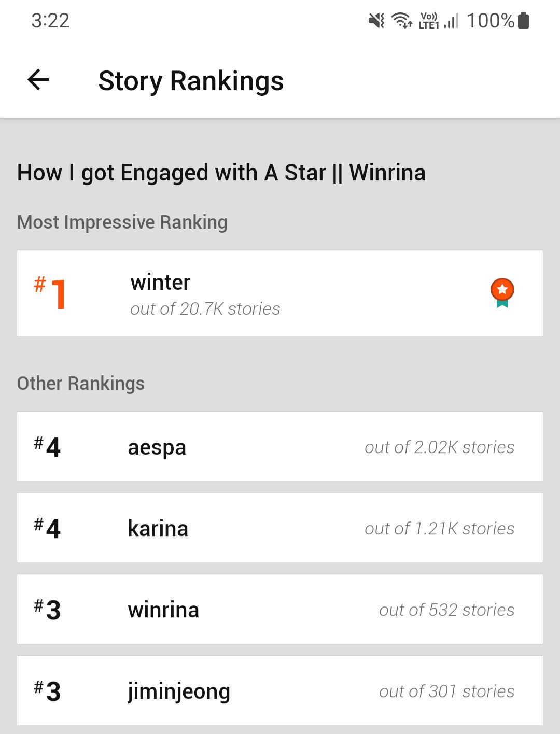Open the jiminjeong tag ranking
This screenshot has width=560, height=734.
[x=280, y=690]
